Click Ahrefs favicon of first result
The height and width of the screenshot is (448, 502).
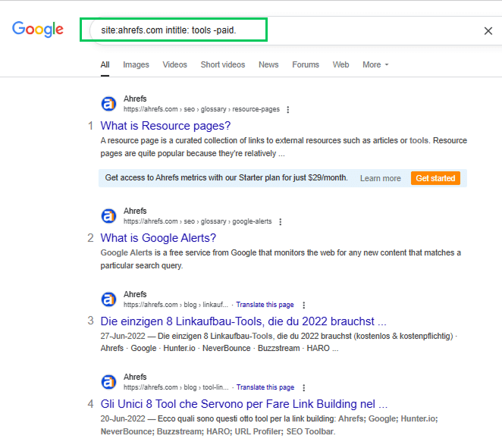[x=108, y=104]
